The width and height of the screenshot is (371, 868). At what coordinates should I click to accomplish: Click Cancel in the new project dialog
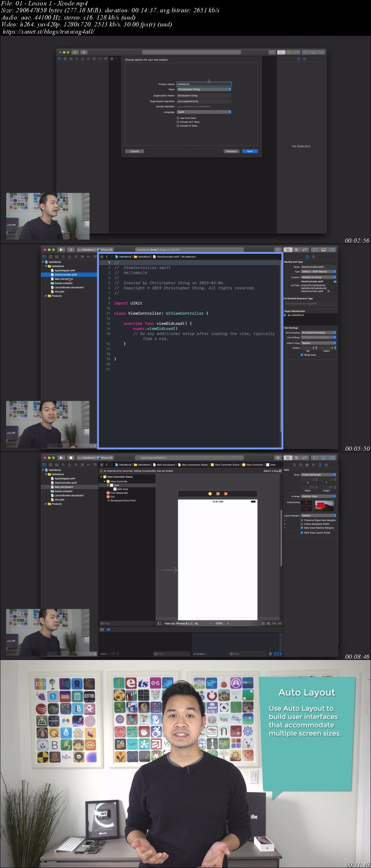[134, 152]
